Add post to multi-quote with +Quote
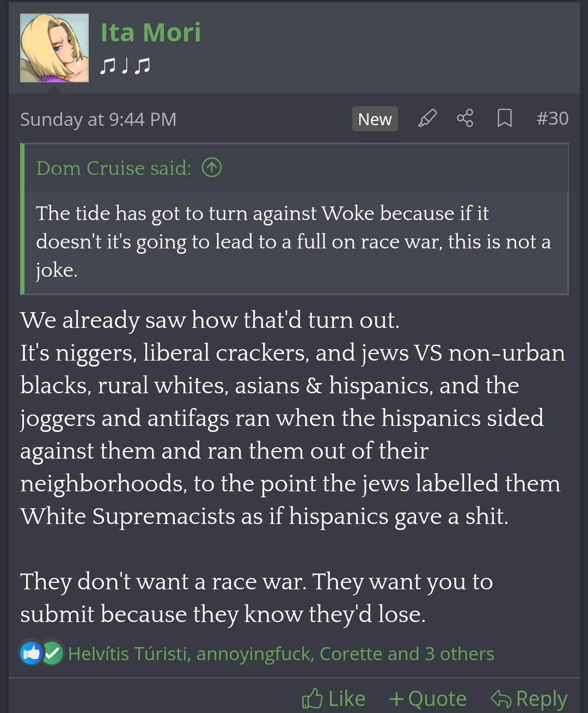This screenshot has height=713, width=588. 428,698
